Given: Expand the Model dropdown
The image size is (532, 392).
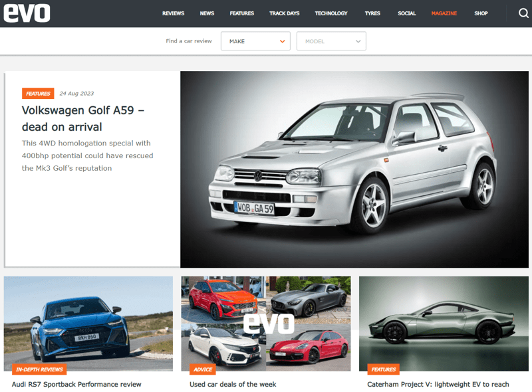Looking at the screenshot, I should point(331,41).
